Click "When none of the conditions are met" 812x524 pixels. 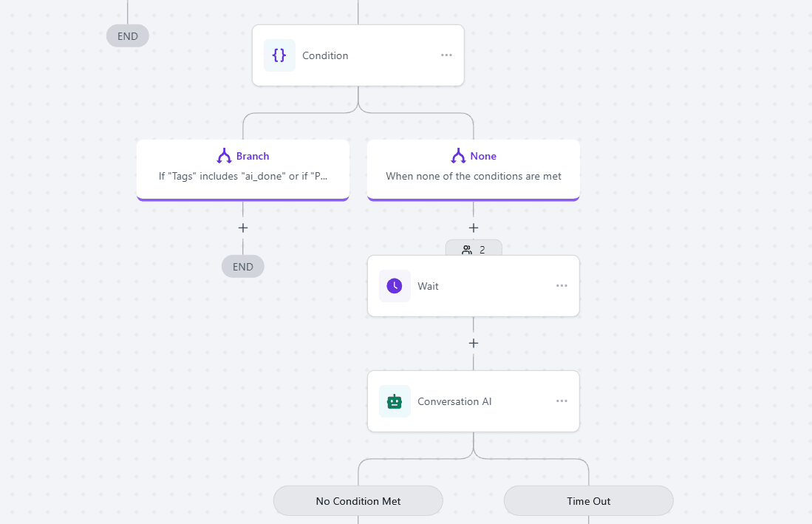(474, 177)
